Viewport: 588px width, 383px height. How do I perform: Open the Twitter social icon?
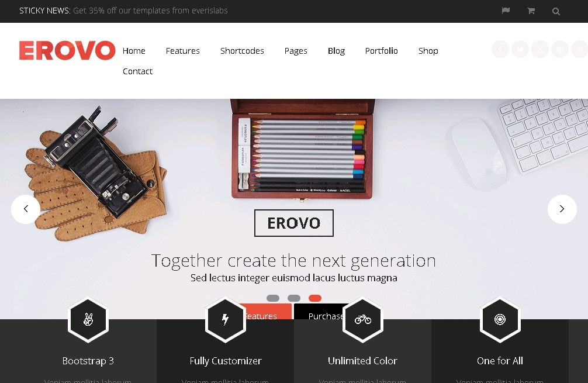[520, 49]
